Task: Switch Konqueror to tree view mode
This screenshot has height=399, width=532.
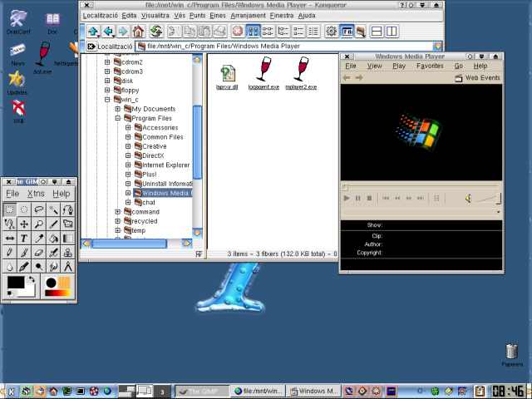Action: coord(283,32)
